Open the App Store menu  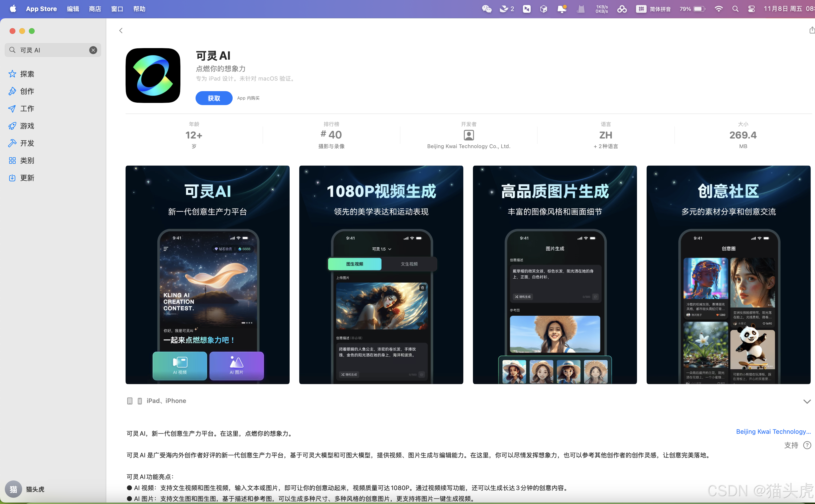41,9
